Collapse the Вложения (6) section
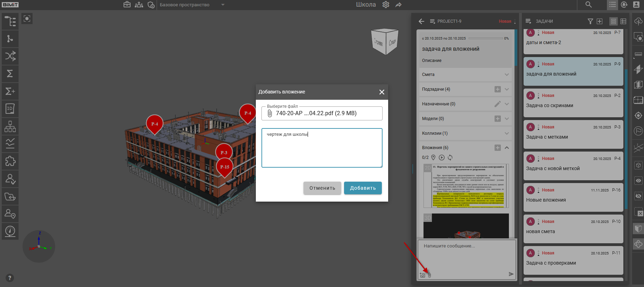Image resolution: width=644 pixels, height=287 pixels. [506, 148]
